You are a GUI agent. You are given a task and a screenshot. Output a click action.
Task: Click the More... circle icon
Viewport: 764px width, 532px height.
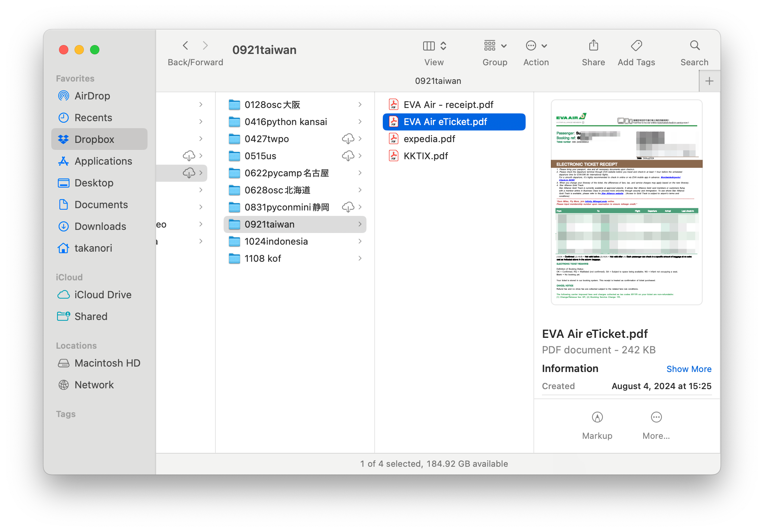coord(656,417)
